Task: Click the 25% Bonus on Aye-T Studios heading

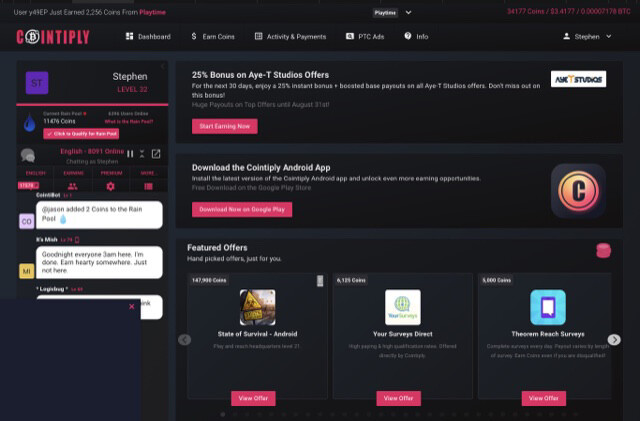Action: [260, 75]
